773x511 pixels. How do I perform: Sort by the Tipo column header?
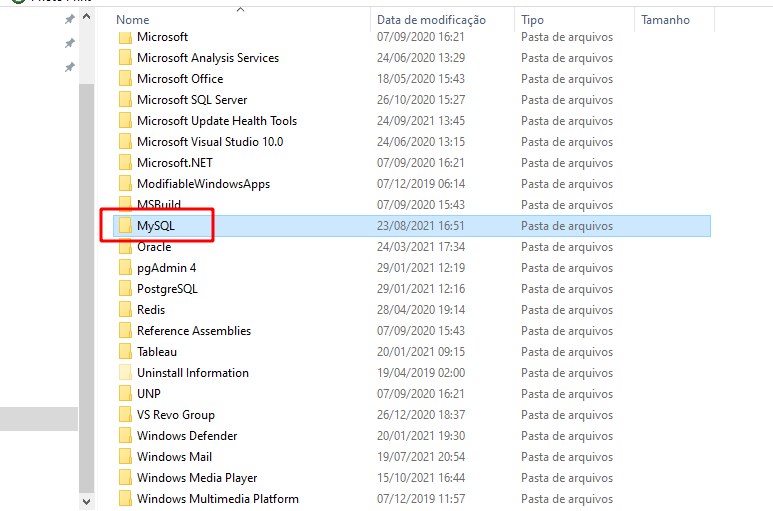coord(532,20)
